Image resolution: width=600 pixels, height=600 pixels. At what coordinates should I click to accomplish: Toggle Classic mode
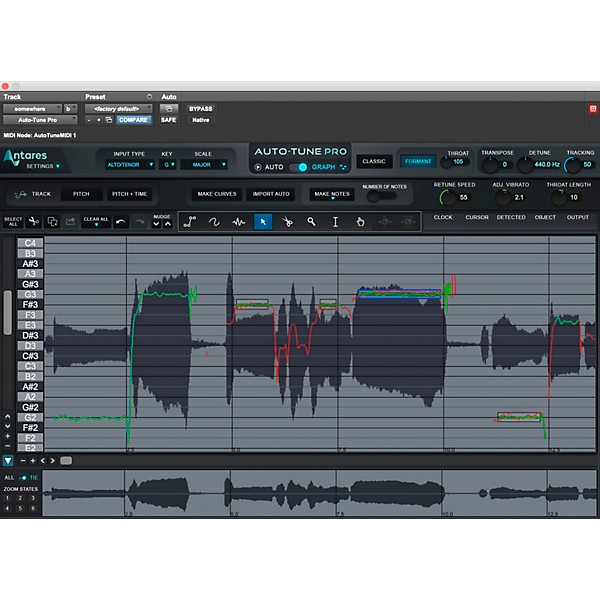pos(374,161)
